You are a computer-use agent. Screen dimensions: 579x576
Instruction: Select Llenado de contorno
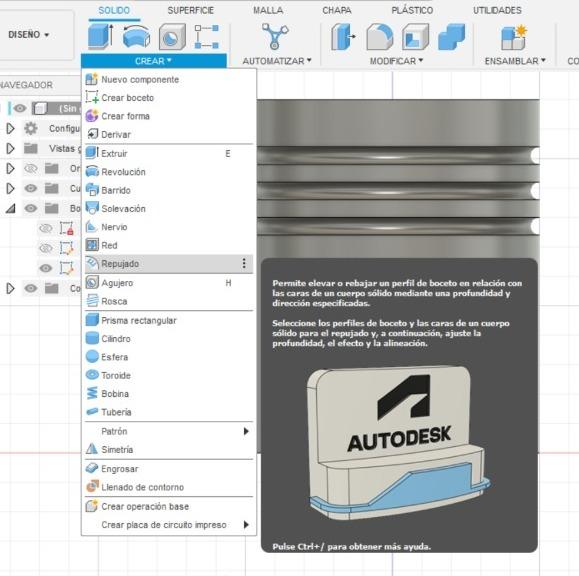click(169, 487)
